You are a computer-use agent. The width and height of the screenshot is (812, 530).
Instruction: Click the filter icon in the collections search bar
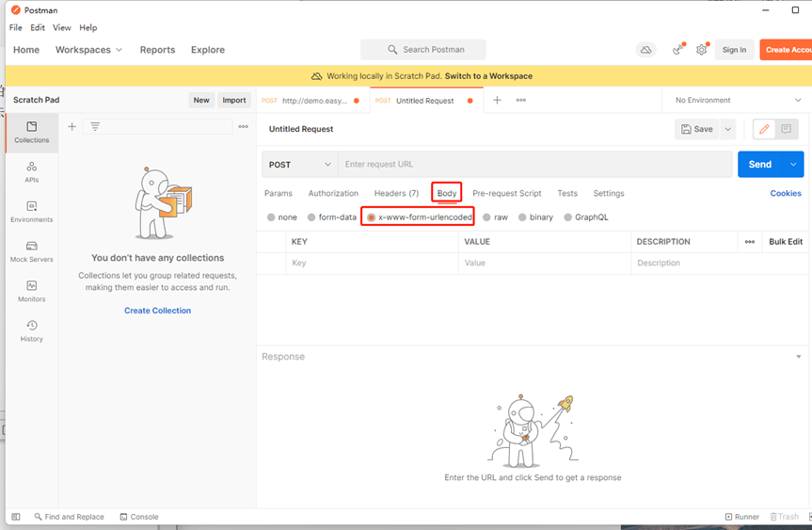95,126
